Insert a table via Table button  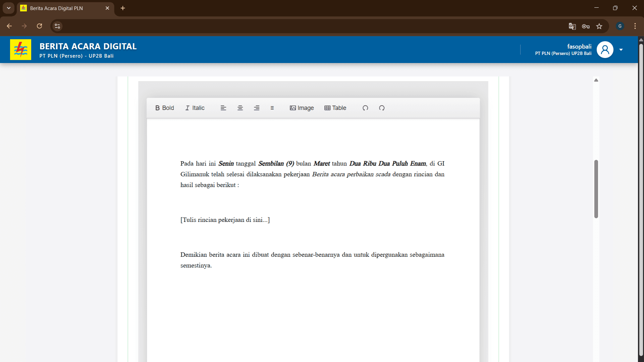point(335,108)
